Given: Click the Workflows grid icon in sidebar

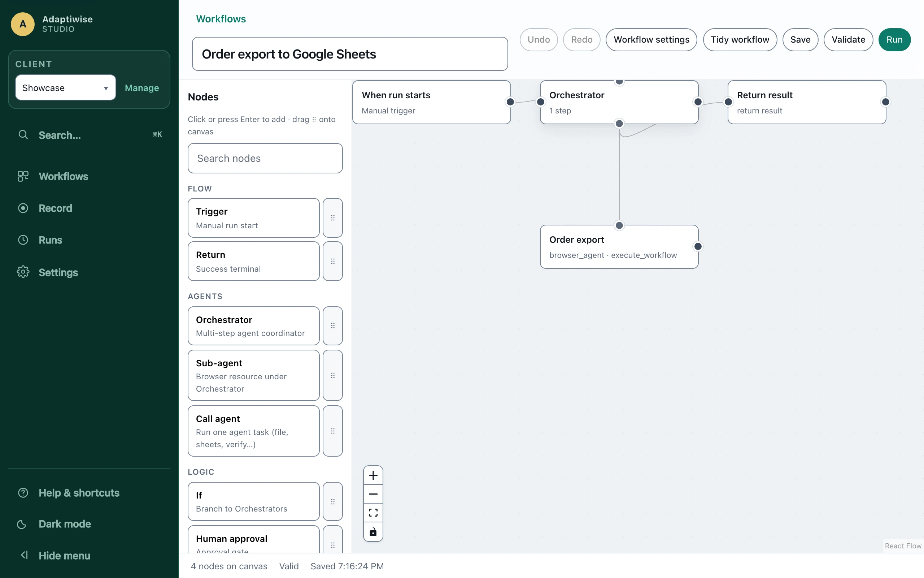Looking at the screenshot, I should [23, 176].
